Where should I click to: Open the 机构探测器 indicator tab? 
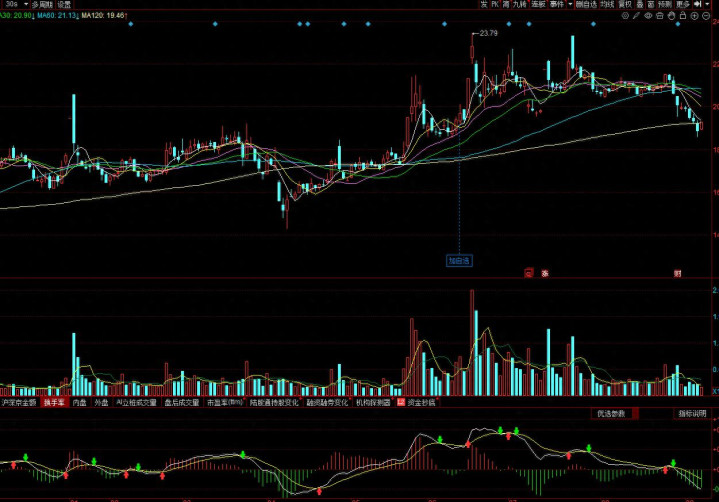click(x=373, y=403)
